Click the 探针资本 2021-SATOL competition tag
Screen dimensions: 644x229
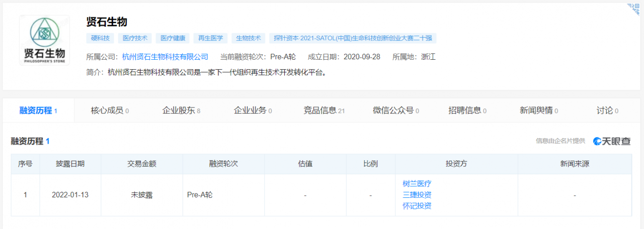pyautogui.click(x=353, y=38)
